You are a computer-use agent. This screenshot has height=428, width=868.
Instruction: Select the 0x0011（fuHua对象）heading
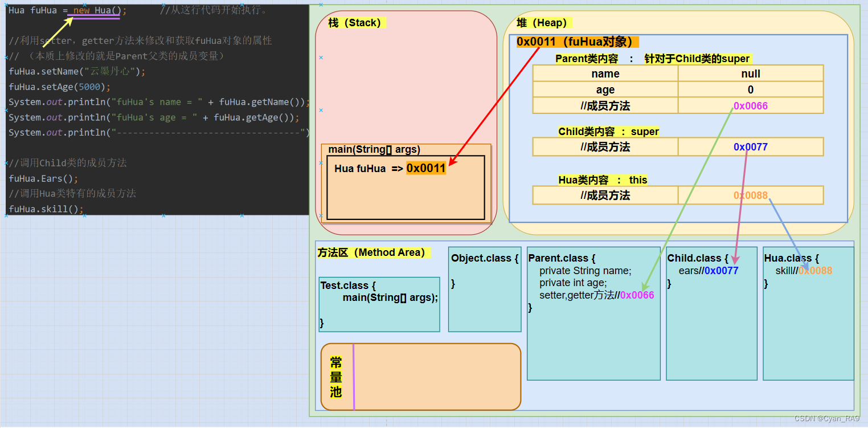[578, 42]
